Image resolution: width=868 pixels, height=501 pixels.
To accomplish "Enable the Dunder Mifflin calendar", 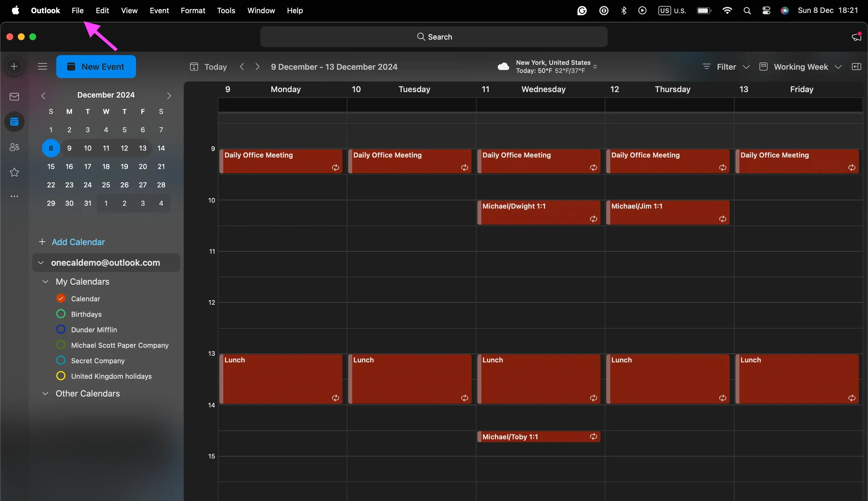I will tap(61, 329).
